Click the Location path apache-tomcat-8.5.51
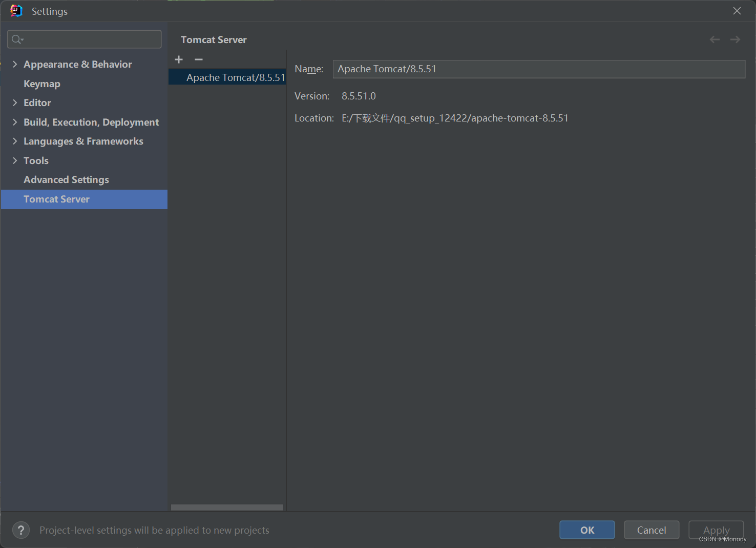 coord(455,118)
